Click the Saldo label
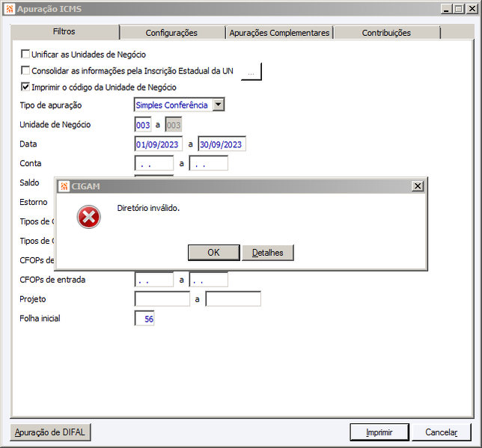 click(29, 182)
